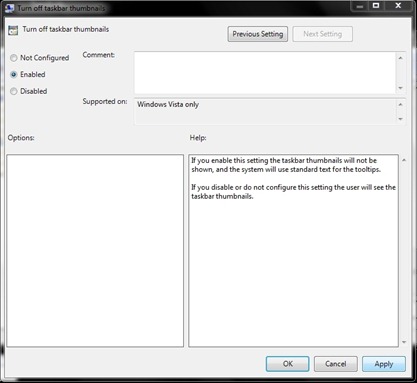The height and width of the screenshot is (383, 417).
Task: Maximize the policy dialog window
Action: coord(376,6)
